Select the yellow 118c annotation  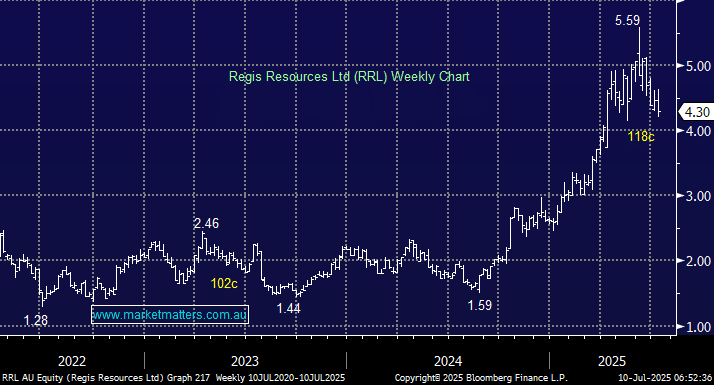(x=641, y=136)
